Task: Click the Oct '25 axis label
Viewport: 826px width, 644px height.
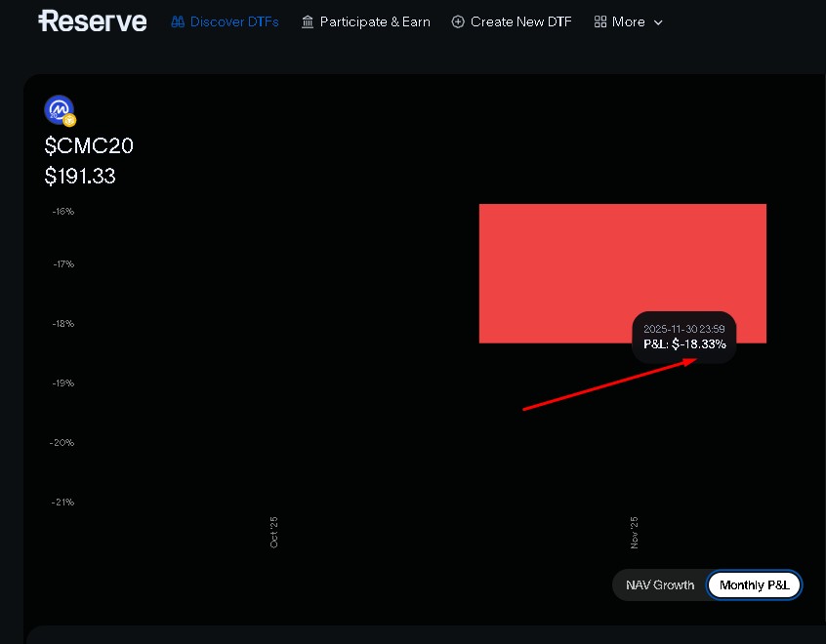Action: click(x=274, y=532)
